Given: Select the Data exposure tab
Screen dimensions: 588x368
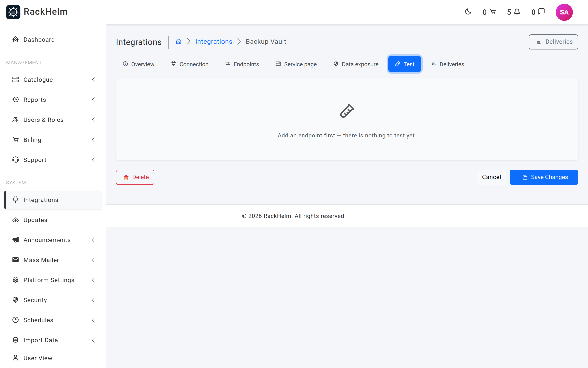Looking at the screenshot, I should pos(356,64).
